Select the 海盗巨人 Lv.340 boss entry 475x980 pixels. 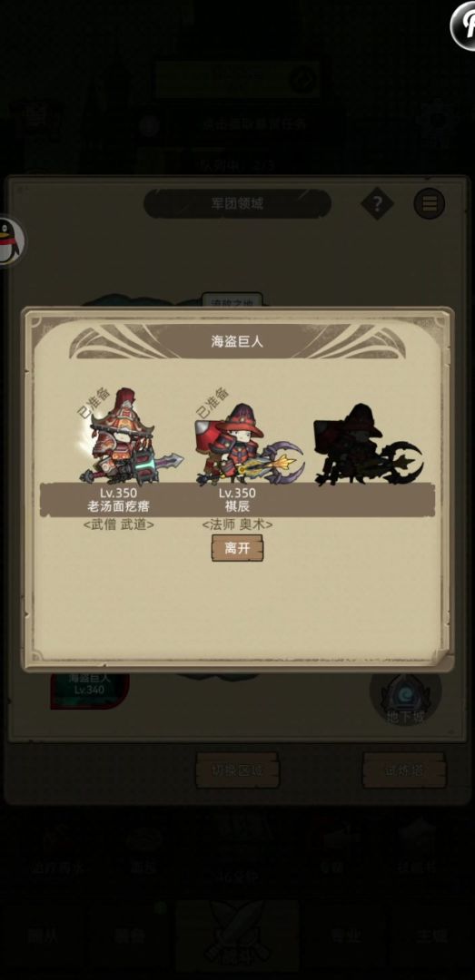pos(90,690)
